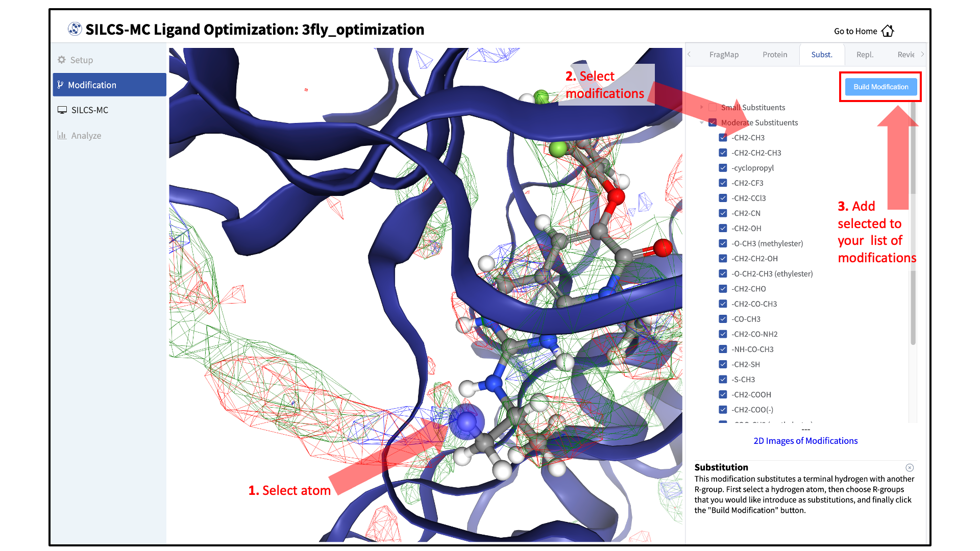This screenshot has height=551, width=980.
Task: Uncheck the -NH-CO-CH3 substituent
Action: [723, 349]
